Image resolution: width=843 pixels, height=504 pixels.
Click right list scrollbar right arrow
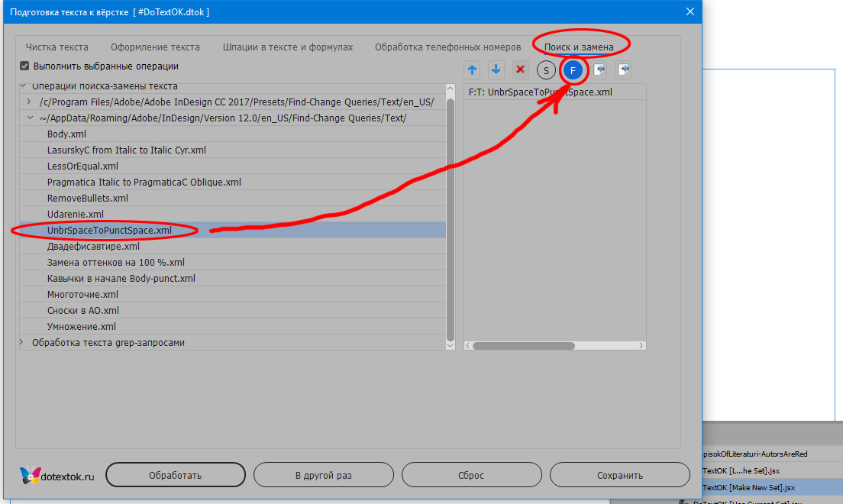coord(641,345)
